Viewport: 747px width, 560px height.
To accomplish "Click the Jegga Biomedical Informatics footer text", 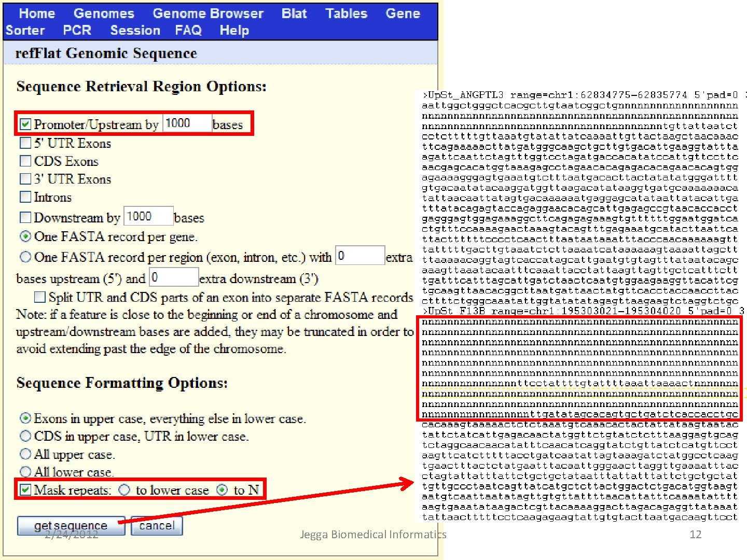I will (373, 534).
